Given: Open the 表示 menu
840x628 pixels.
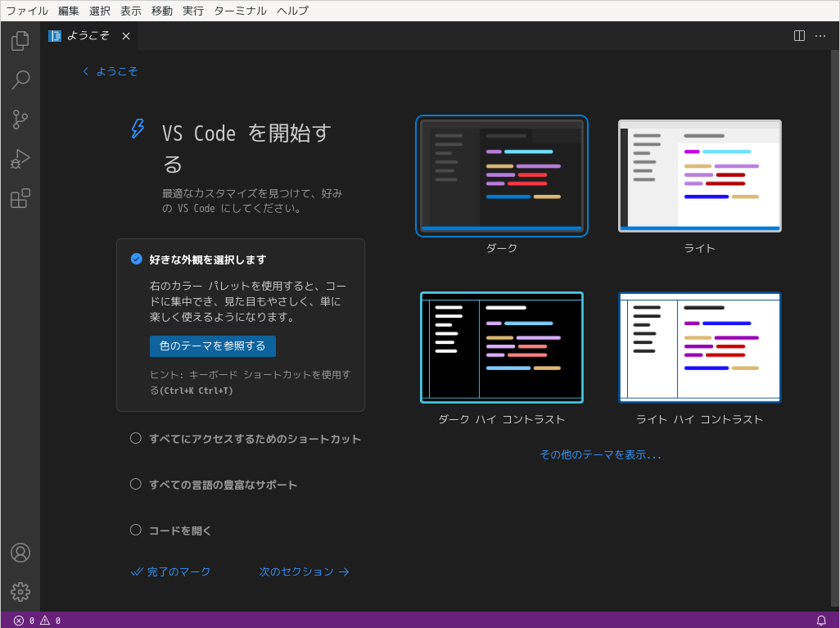Looking at the screenshot, I should click(x=131, y=11).
